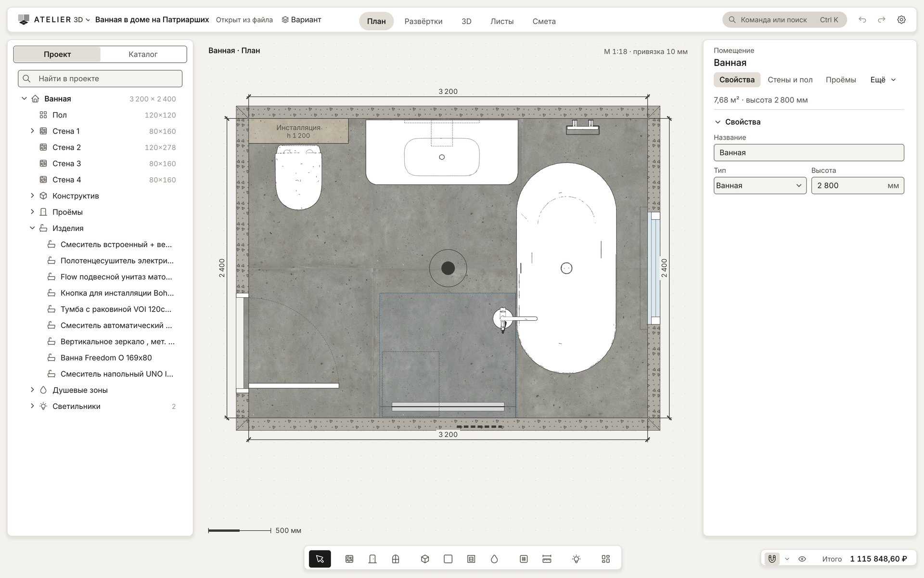Select the cursor selection tool
Image resolution: width=924 pixels, height=578 pixels.
[x=320, y=559]
